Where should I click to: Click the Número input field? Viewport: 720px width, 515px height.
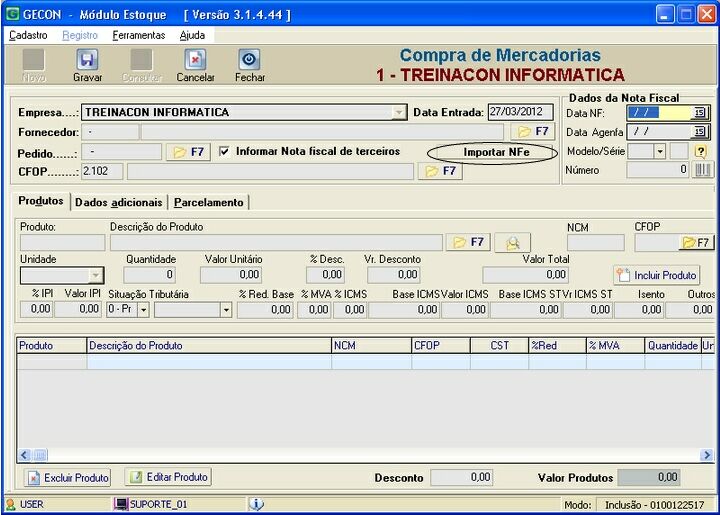(658, 170)
